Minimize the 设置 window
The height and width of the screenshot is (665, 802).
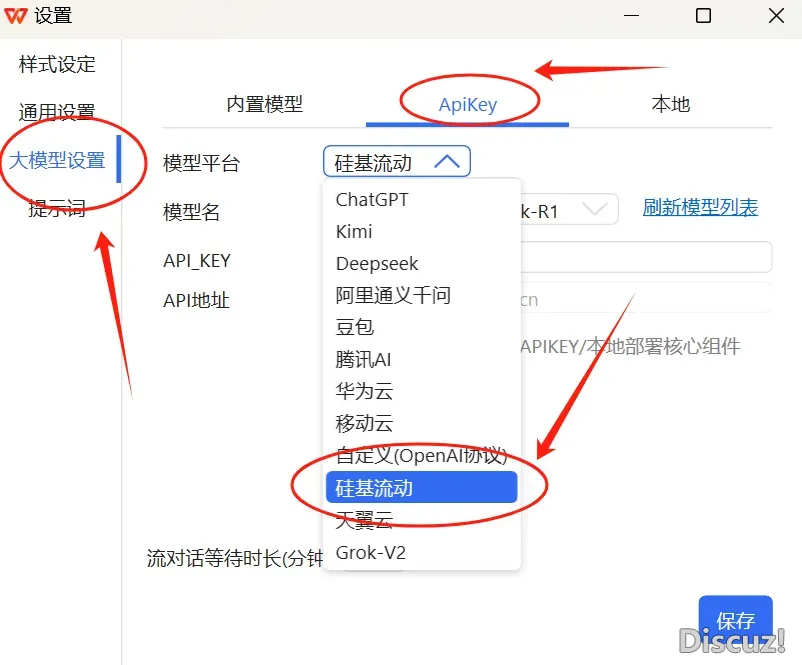pyautogui.click(x=632, y=15)
